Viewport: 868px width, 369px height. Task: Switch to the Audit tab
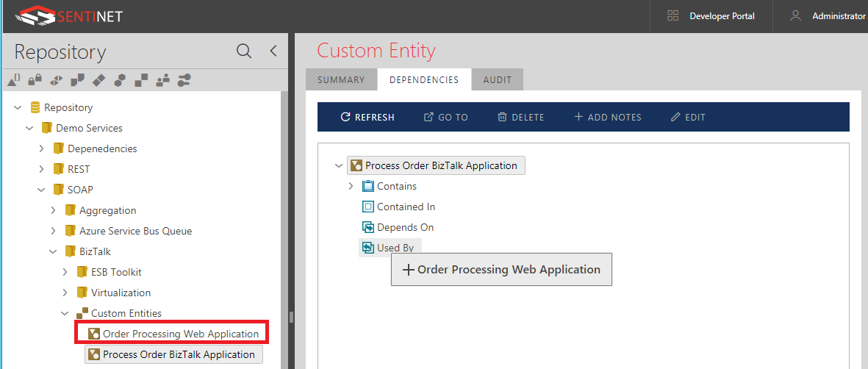tap(498, 80)
